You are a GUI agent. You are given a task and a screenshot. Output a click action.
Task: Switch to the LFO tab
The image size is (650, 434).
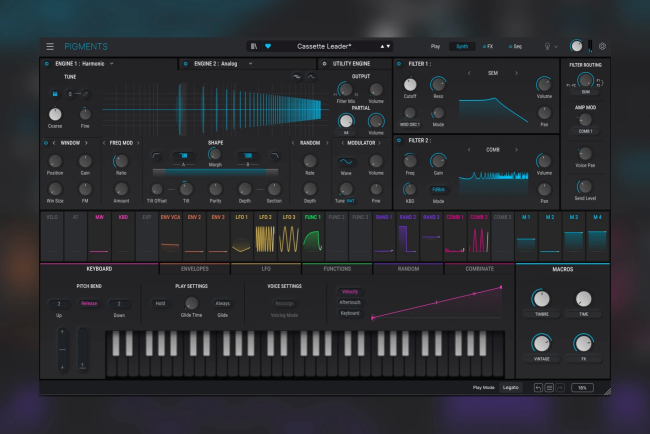tap(266, 269)
